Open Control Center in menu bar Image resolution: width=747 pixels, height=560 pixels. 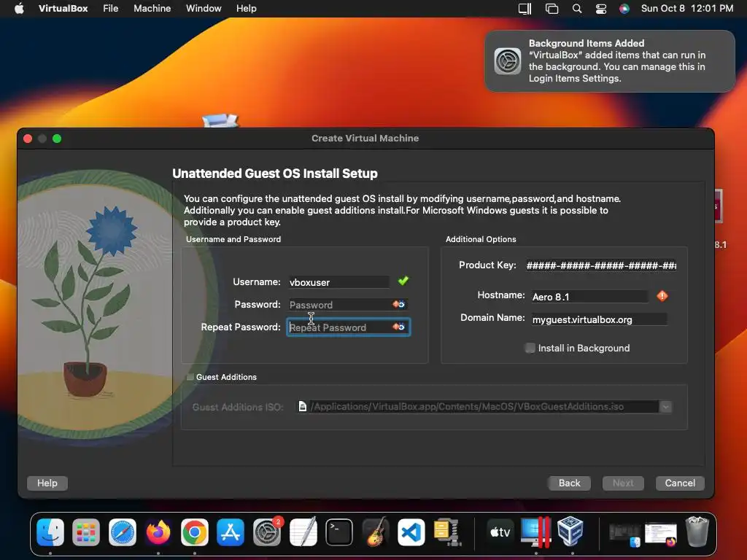pyautogui.click(x=601, y=9)
